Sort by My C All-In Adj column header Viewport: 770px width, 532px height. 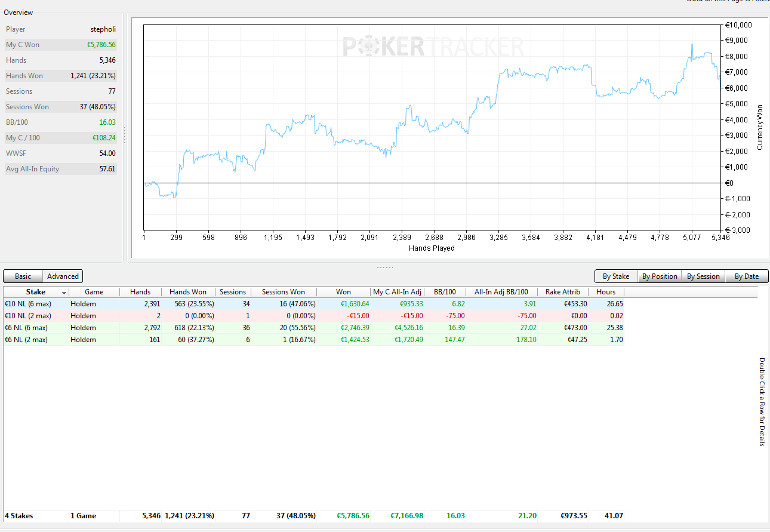398,292
